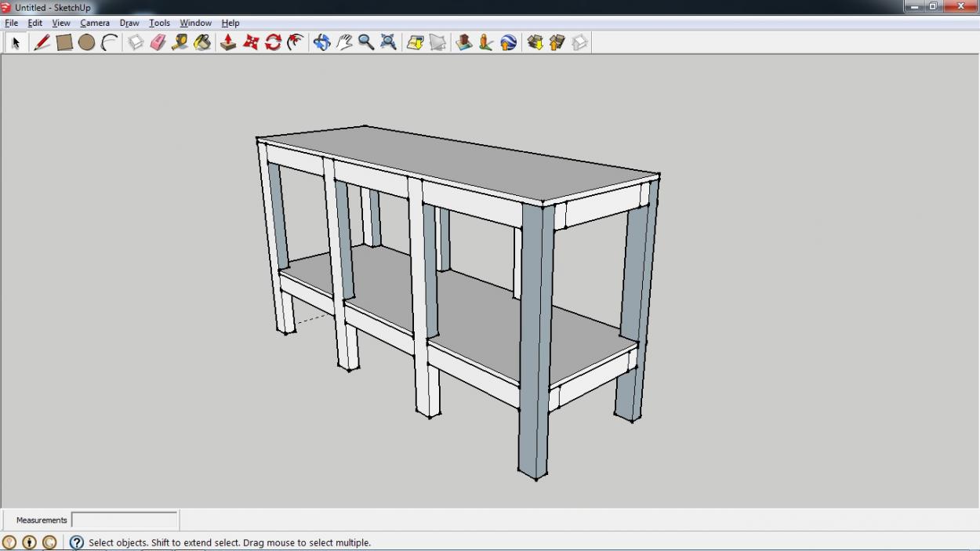Click the Zoom Extents tool
Image resolution: width=980 pixels, height=551 pixels.
388,42
